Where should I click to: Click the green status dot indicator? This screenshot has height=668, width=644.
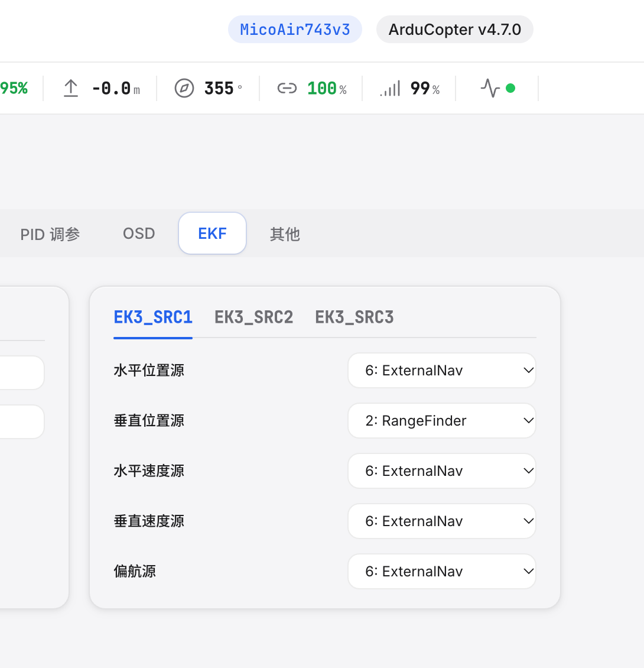coord(510,88)
